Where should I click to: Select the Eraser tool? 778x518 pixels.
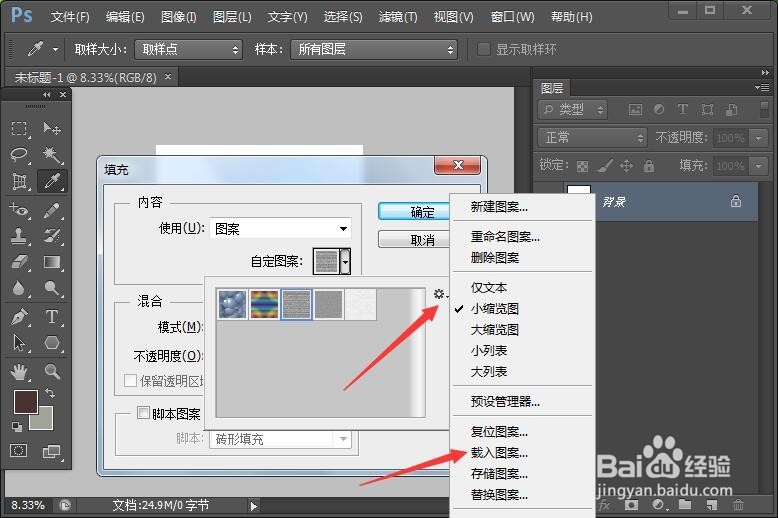pos(19,261)
